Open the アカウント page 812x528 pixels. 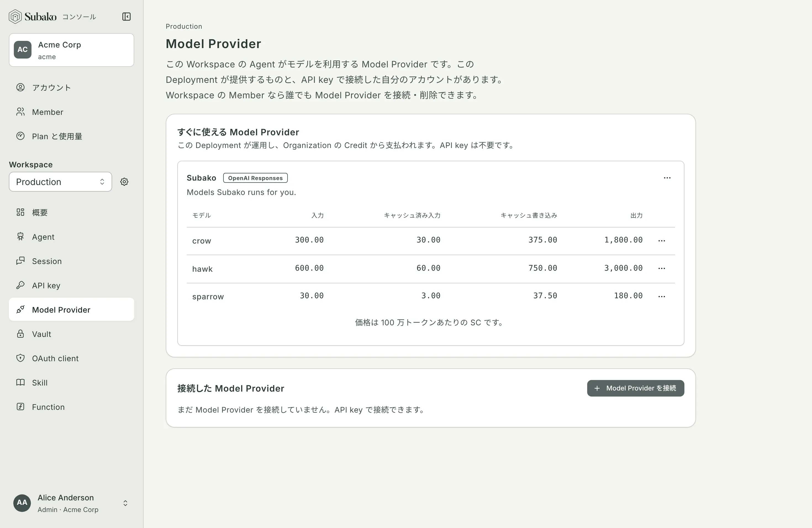[x=71, y=88]
